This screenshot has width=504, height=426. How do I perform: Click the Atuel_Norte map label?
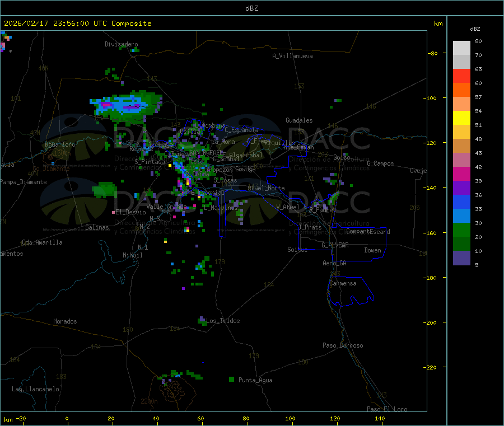[266, 188]
